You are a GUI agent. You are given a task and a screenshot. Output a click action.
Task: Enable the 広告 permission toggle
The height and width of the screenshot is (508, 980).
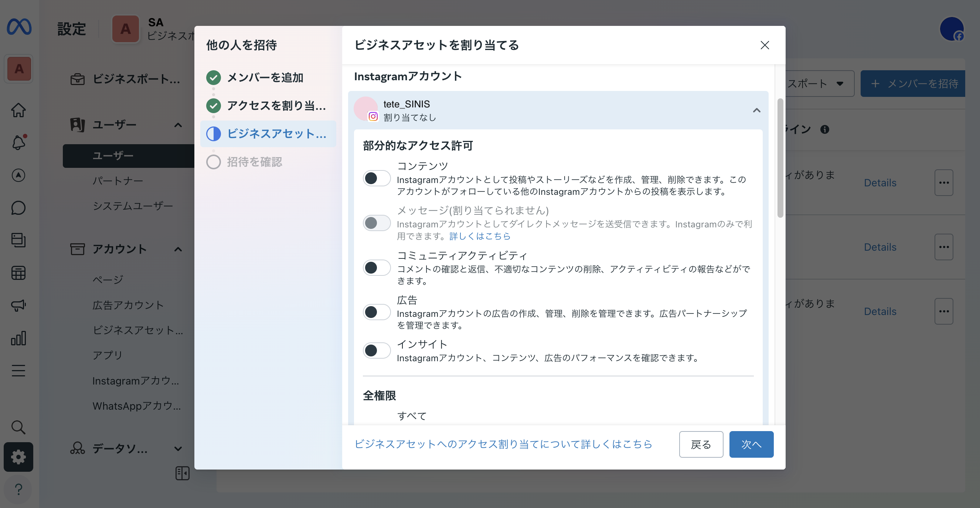coord(377,312)
